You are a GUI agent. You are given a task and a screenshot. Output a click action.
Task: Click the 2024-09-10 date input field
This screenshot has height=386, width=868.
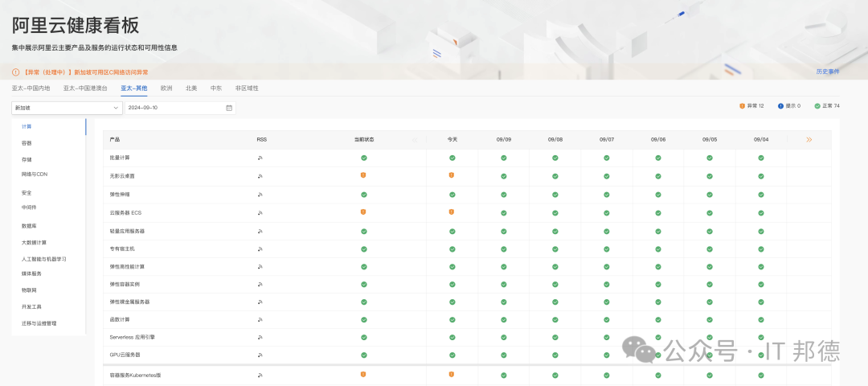click(181, 108)
